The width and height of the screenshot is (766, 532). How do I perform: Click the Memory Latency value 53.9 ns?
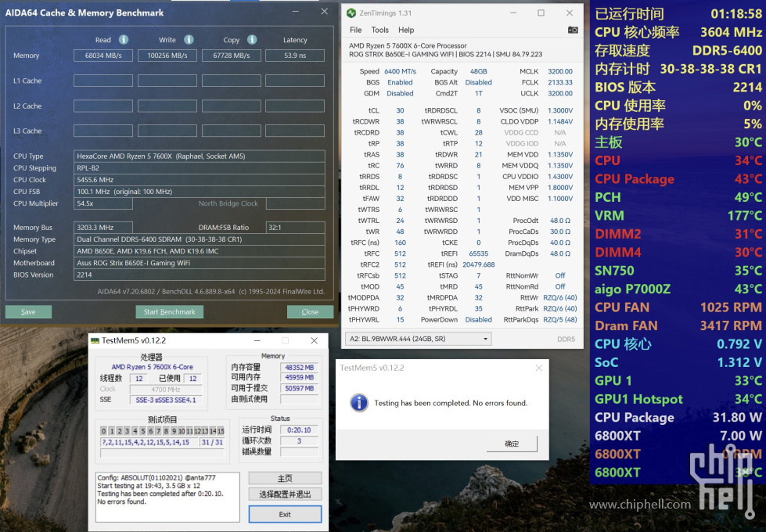pyautogui.click(x=295, y=56)
